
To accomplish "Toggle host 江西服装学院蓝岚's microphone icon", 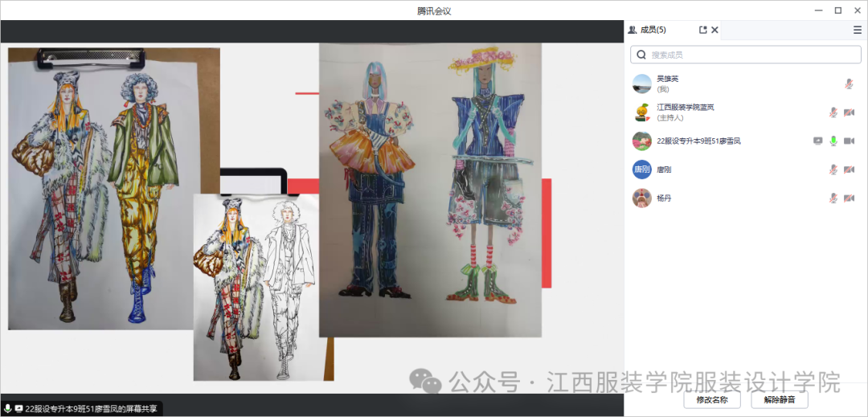I will tap(833, 112).
